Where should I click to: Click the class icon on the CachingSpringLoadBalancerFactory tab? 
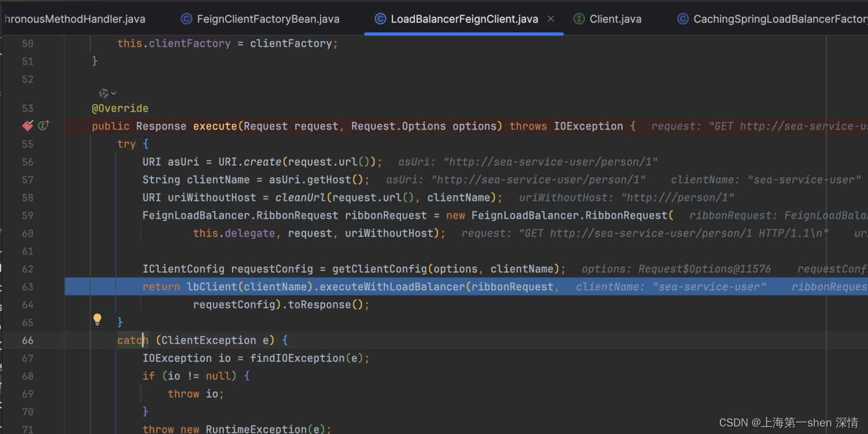tap(683, 19)
